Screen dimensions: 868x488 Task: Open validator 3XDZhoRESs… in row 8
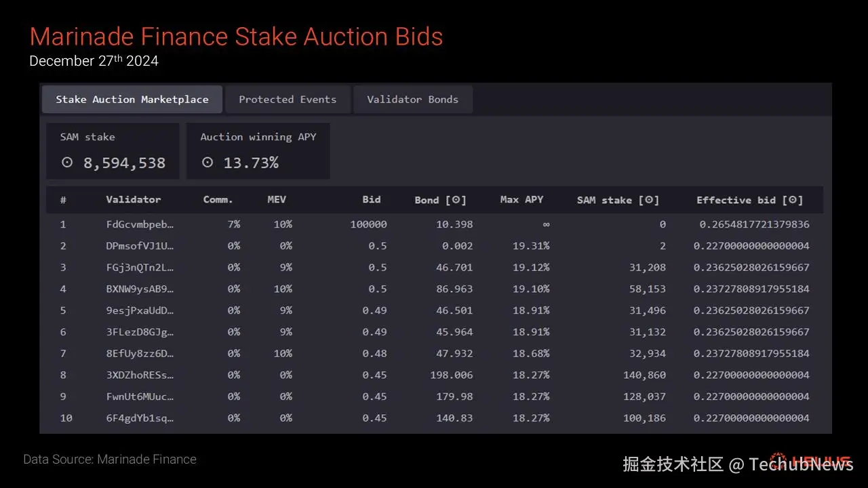(x=140, y=375)
